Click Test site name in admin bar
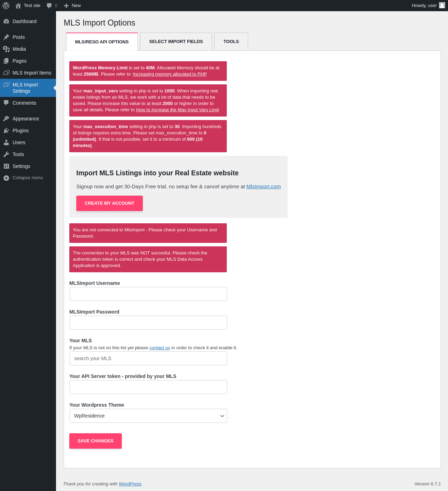 [x=32, y=6]
